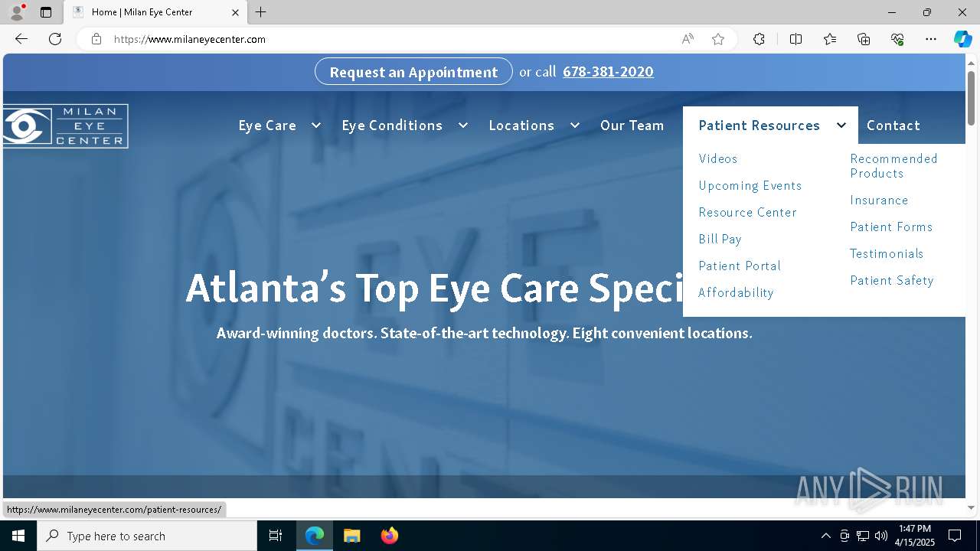
Task: Open the Settings and more ellipsis menu
Action: 931,39
